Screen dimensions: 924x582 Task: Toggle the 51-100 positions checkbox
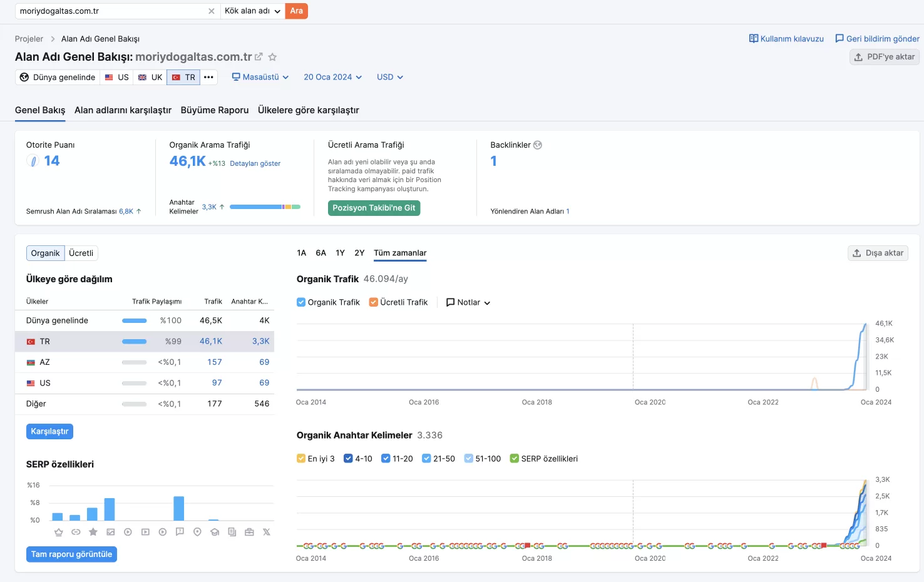pos(469,459)
